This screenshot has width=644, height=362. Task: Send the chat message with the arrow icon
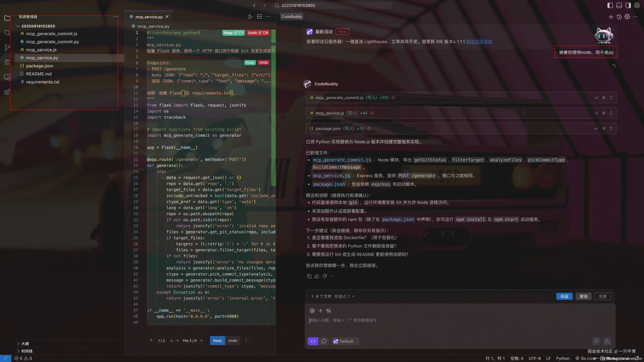click(607, 341)
